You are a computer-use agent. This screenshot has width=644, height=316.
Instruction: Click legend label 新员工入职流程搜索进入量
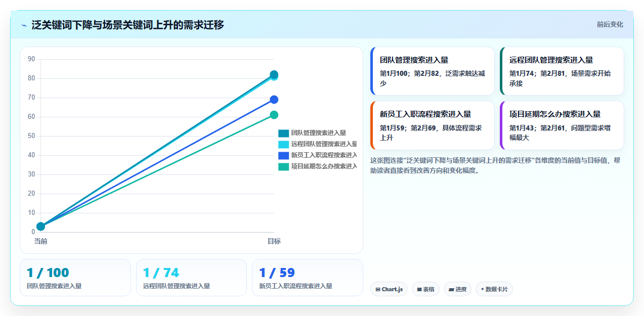[324, 155]
